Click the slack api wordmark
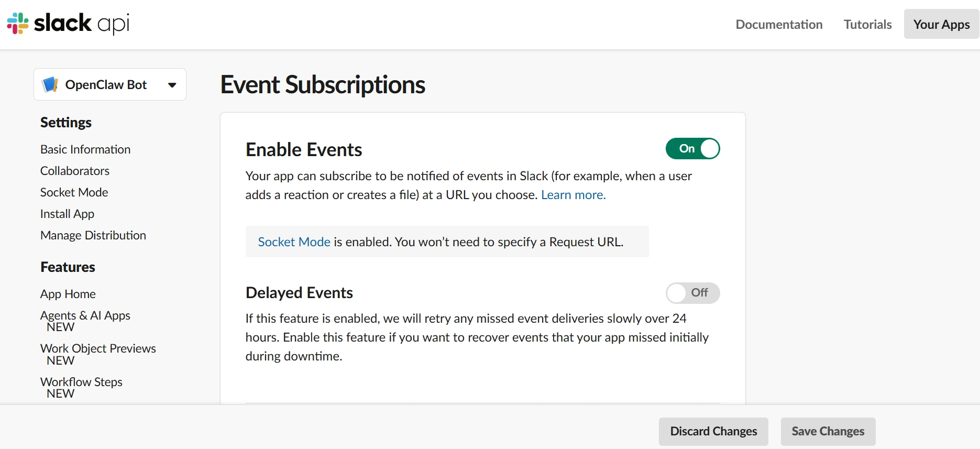Viewport: 980px width, 449px height. point(82,24)
